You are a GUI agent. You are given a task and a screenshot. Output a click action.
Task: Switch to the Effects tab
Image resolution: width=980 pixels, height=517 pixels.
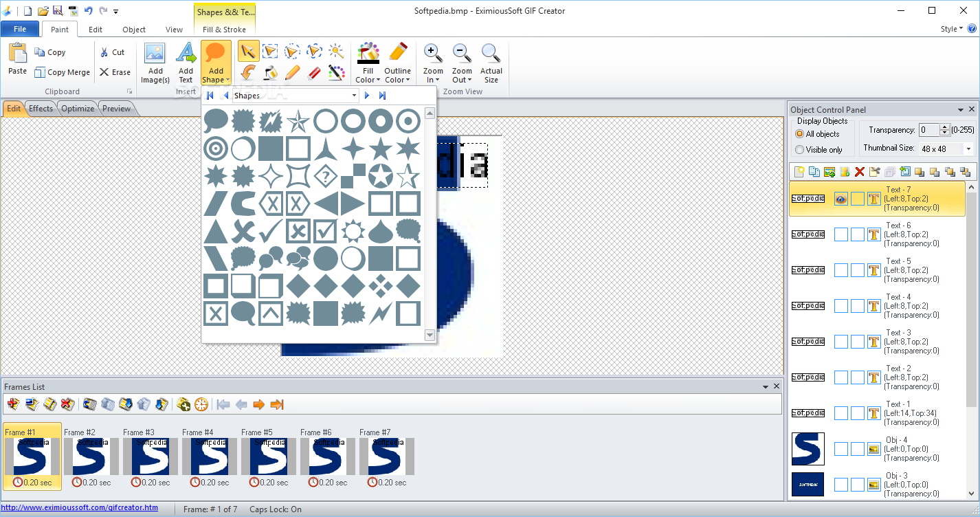coord(41,109)
